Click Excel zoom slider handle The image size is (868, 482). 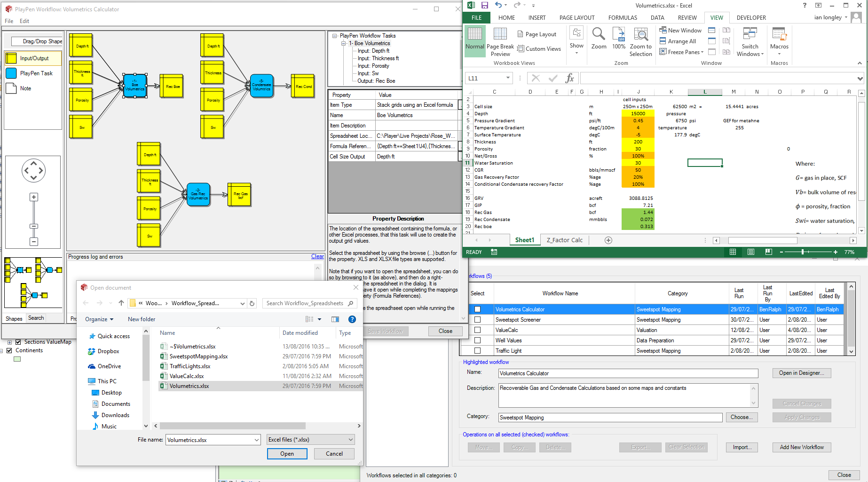click(802, 252)
